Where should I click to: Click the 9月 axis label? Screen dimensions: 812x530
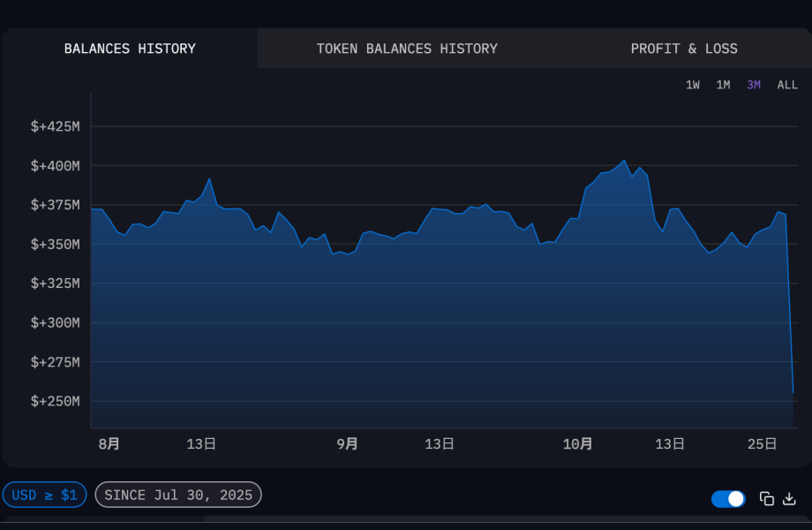[347, 445]
